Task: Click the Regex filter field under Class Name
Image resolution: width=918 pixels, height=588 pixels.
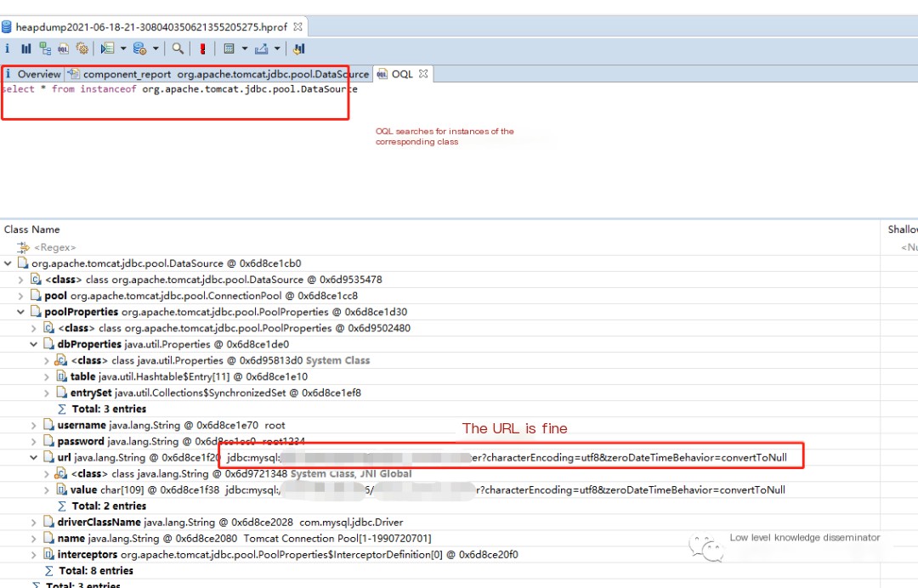Action: [x=55, y=247]
